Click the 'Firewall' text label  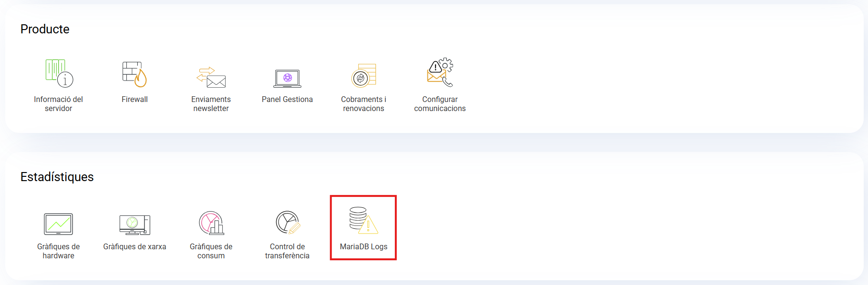pos(134,99)
